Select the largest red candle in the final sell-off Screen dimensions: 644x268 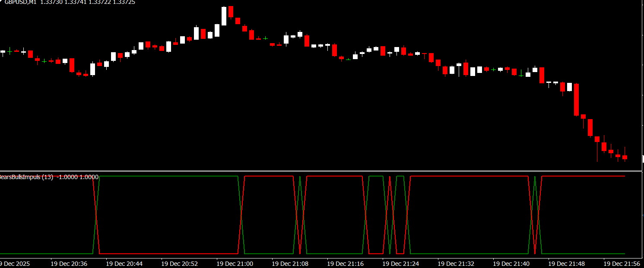click(576, 99)
